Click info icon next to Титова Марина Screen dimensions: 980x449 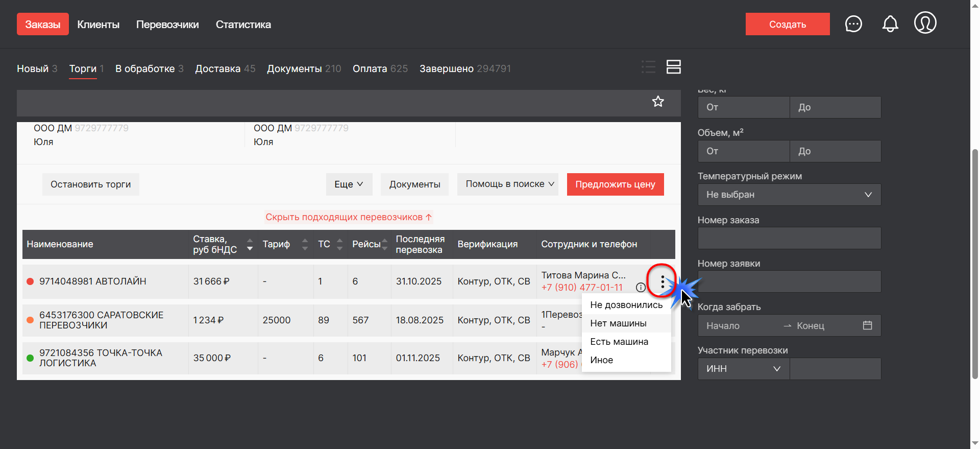click(641, 288)
